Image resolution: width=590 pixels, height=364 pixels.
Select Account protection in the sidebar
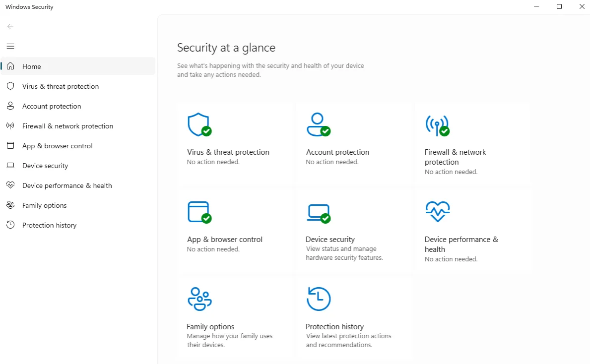click(x=51, y=106)
